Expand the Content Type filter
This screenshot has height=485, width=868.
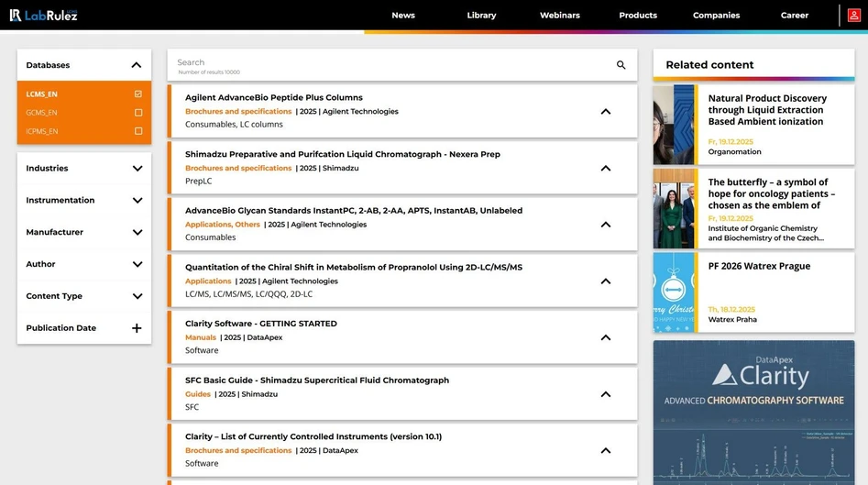(x=137, y=296)
